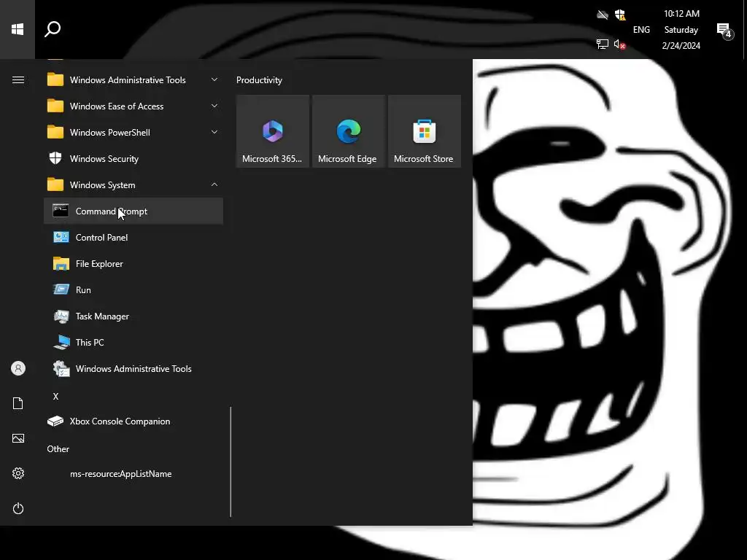Open Control Panel icon
Screen dimensions: 747x560
(x=61, y=237)
